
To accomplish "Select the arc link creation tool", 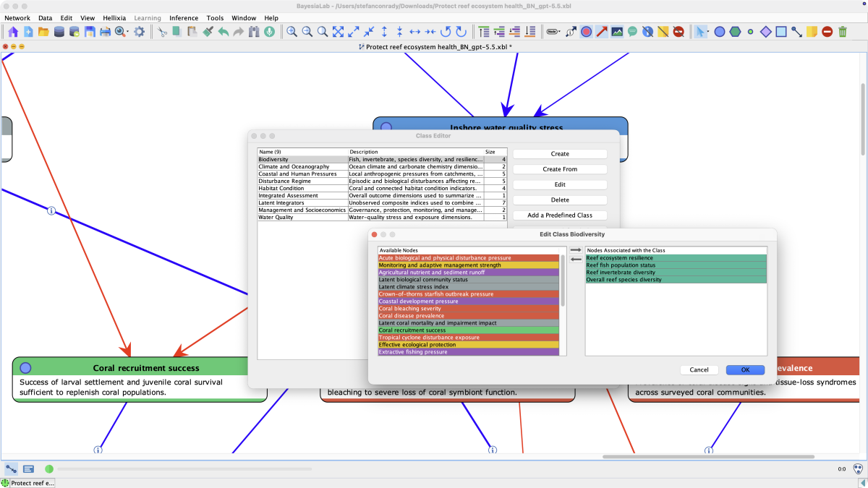I will click(x=796, y=32).
